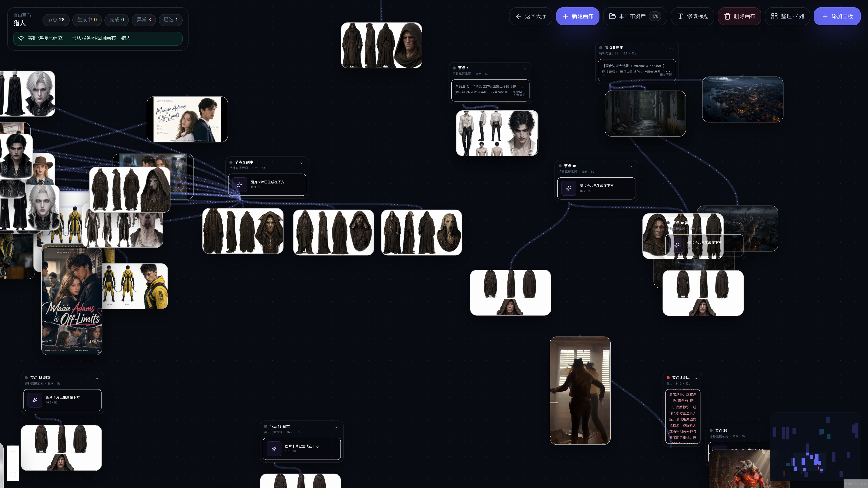Zoom out with the canvas minus control
The image size is (868, 488).
(13, 463)
